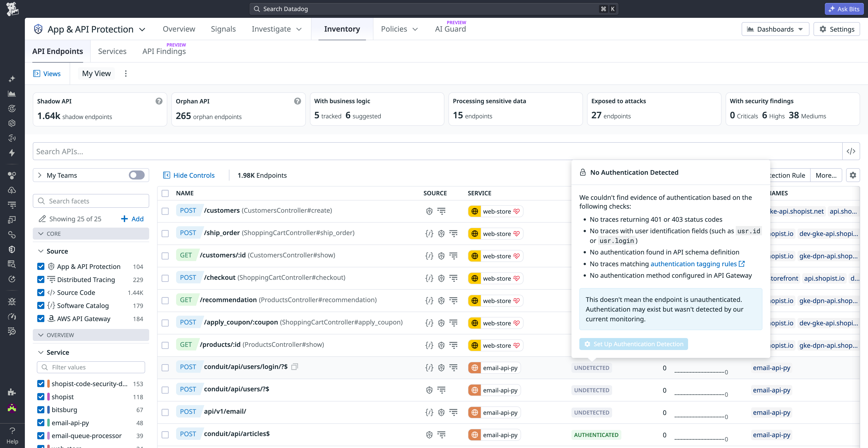This screenshot has width=868, height=448.
Task: Collapse the OVERVIEW facet group
Action: pos(91,335)
